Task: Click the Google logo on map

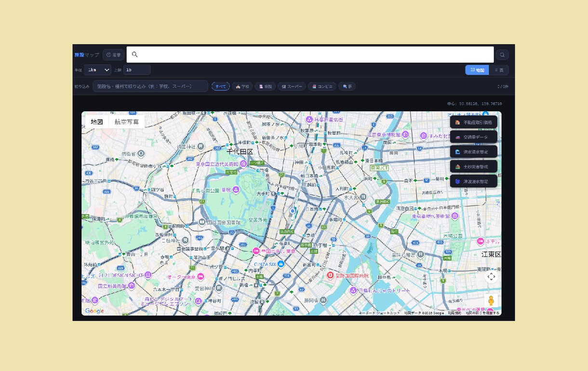Action: coord(94,311)
